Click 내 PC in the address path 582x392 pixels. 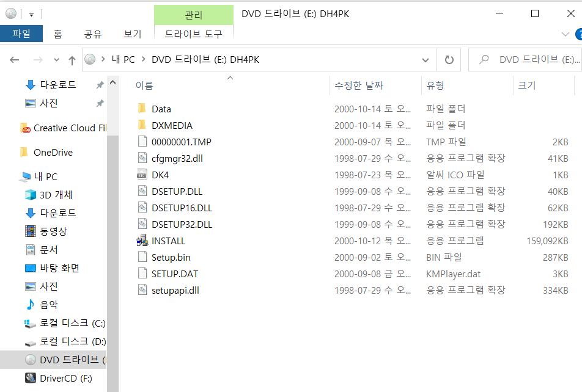point(123,59)
